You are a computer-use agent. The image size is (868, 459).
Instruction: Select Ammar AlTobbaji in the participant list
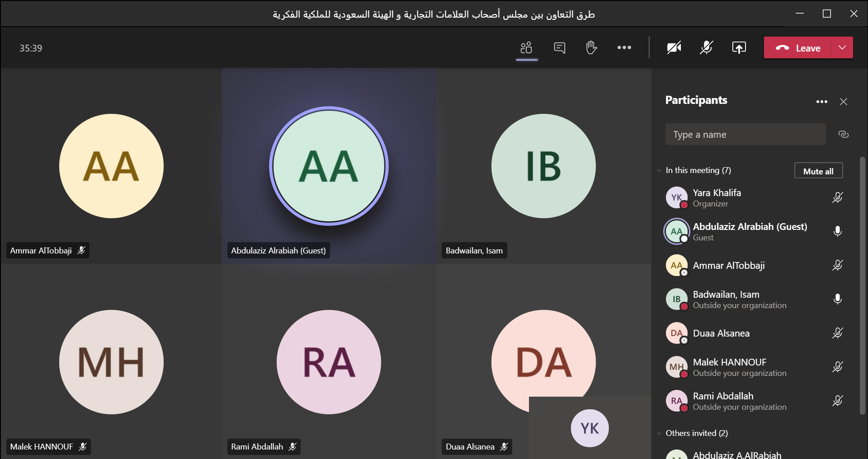pyautogui.click(x=755, y=265)
